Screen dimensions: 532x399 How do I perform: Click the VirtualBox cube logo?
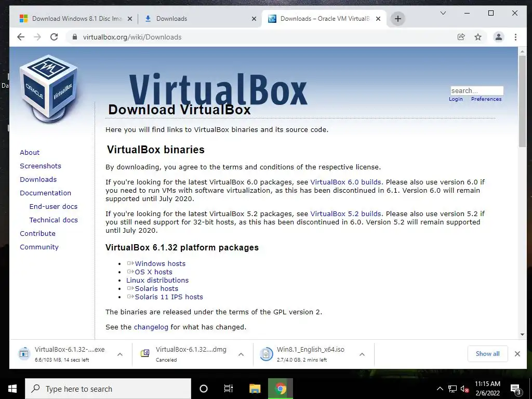click(x=49, y=89)
